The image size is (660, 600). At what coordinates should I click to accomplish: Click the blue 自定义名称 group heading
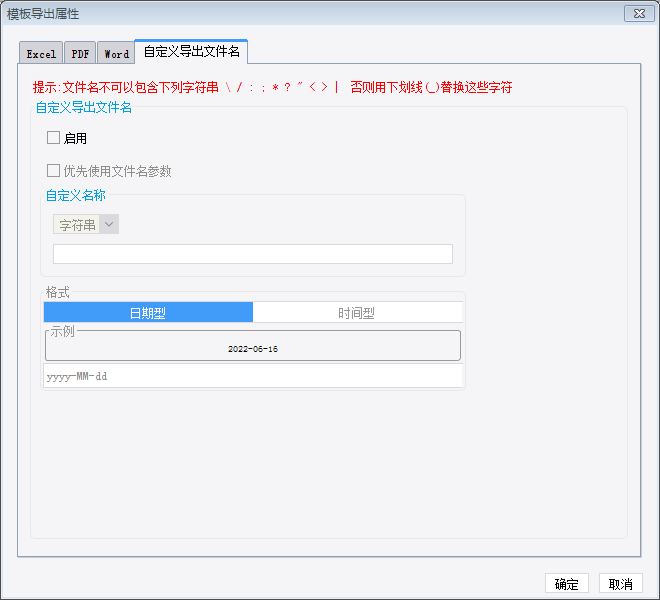76,195
